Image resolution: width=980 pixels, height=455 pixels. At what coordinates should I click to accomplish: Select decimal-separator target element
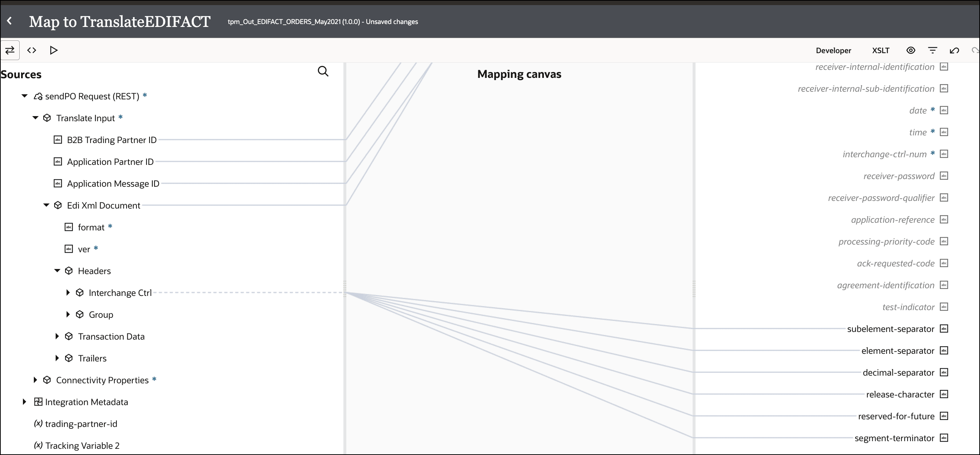[x=898, y=373]
